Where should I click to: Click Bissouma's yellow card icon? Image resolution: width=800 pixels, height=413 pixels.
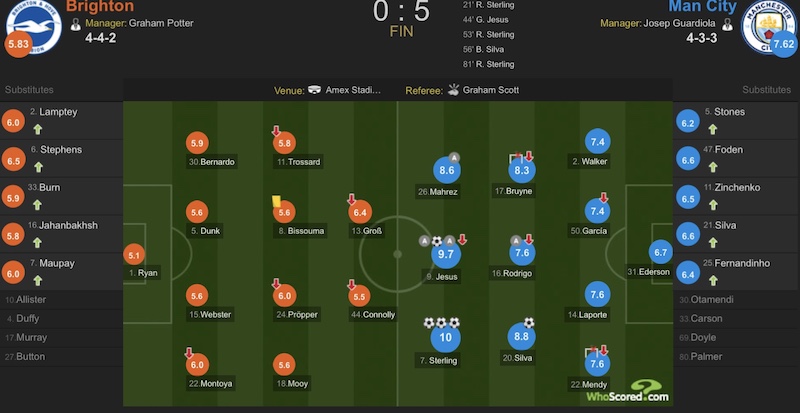click(x=273, y=200)
